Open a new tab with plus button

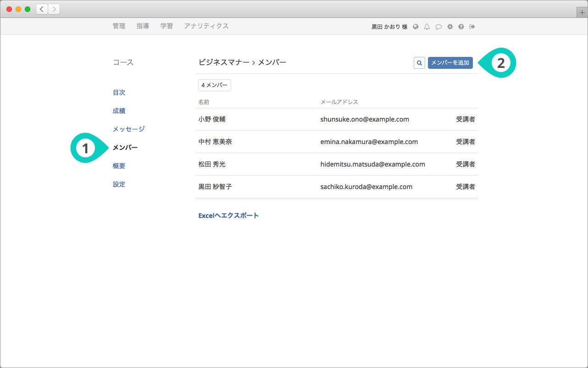click(x=582, y=13)
